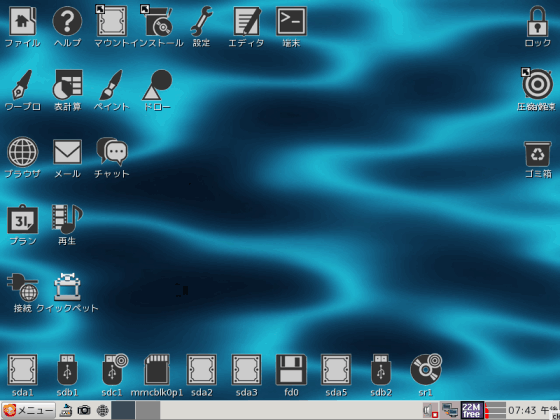Open the メニュー start menu button
The width and height of the screenshot is (560, 420).
(x=29, y=410)
